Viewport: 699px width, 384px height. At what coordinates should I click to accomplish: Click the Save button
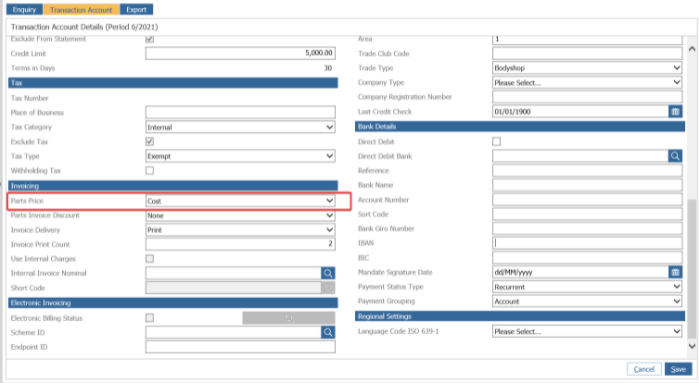point(678,369)
